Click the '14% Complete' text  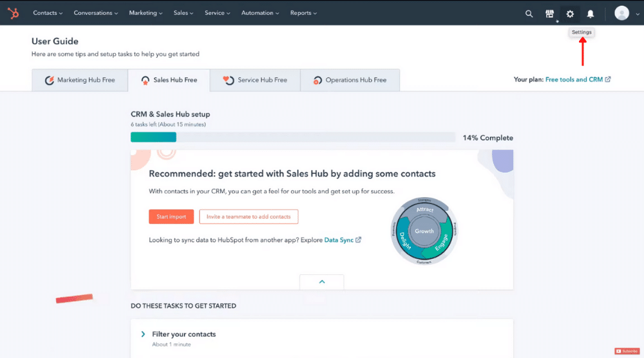(488, 138)
